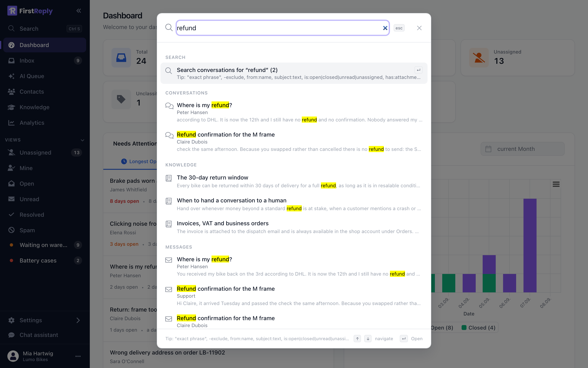
Task: Click the conversation icon beside Where is my refund?
Action: (x=169, y=106)
